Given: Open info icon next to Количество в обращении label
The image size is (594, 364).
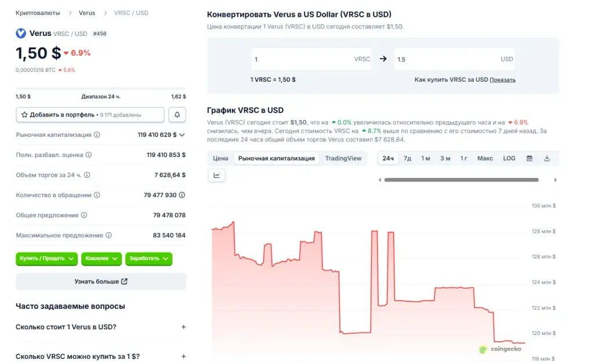Looking at the screenshot, I should 97,195.
